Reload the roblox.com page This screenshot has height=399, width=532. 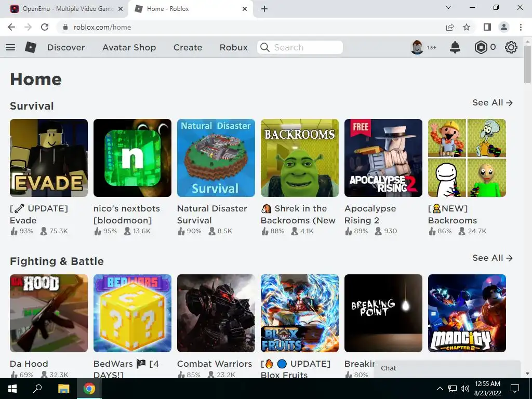[45, 27]
